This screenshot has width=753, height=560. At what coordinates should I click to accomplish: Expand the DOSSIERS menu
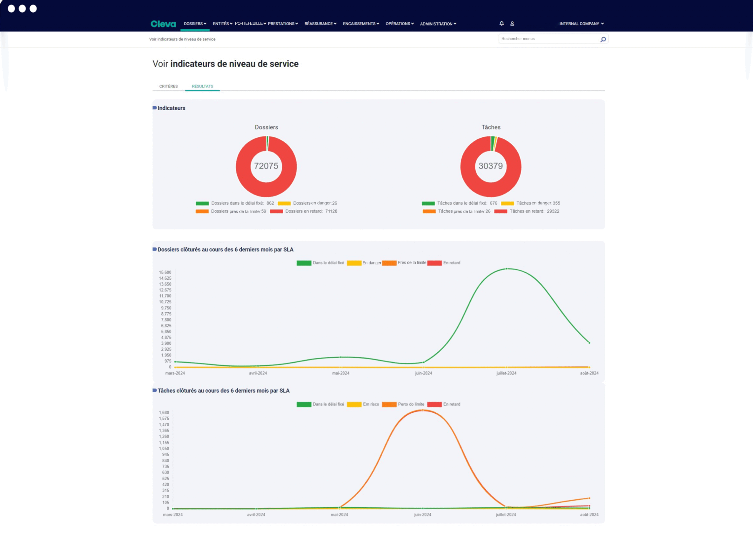195,24
